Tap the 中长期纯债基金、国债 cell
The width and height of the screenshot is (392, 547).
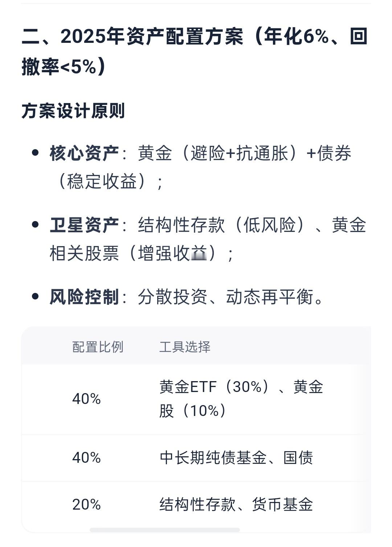tap(236, 458)
